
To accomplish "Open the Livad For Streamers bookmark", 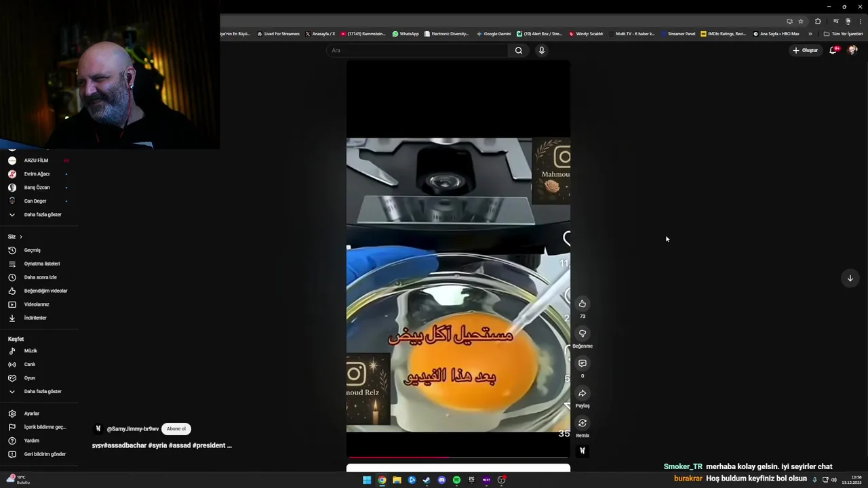I will point(278,34).
